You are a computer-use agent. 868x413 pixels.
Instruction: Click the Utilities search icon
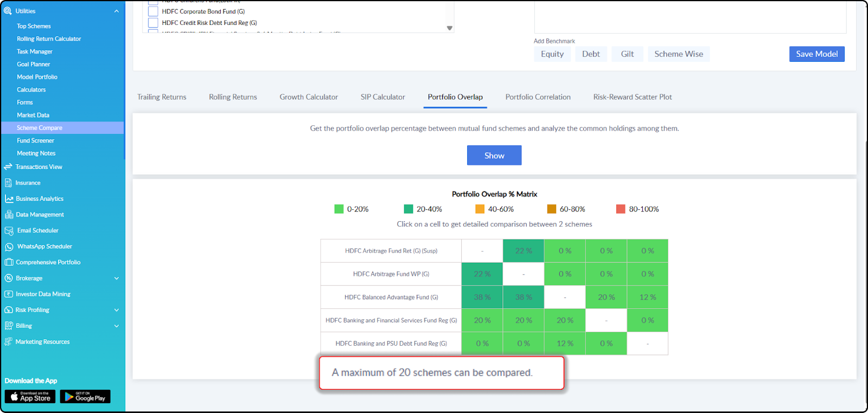tap(8, 11)
